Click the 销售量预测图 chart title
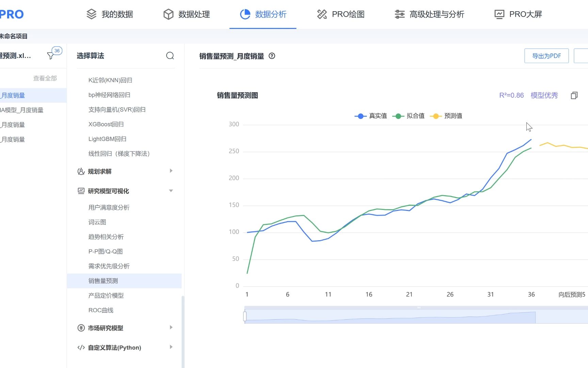588x368 pixels. coord(237,95)
